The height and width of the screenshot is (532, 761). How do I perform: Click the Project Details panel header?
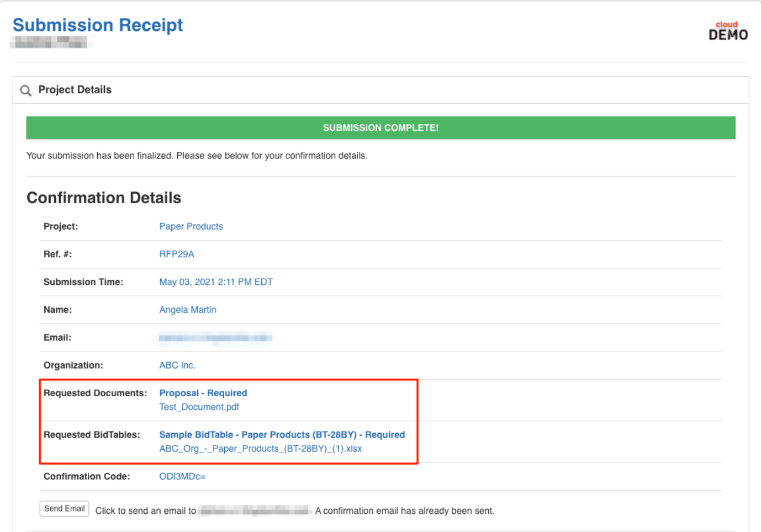381,90
